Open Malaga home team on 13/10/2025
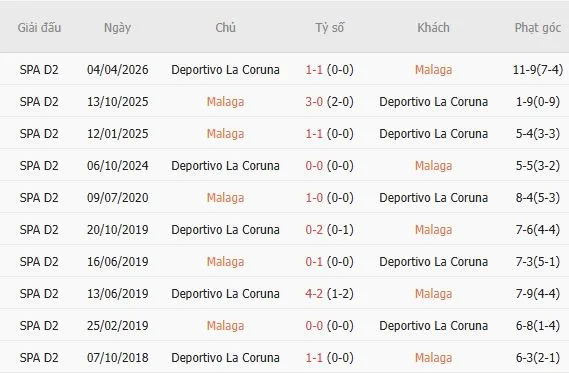 (x=225, y=102)
